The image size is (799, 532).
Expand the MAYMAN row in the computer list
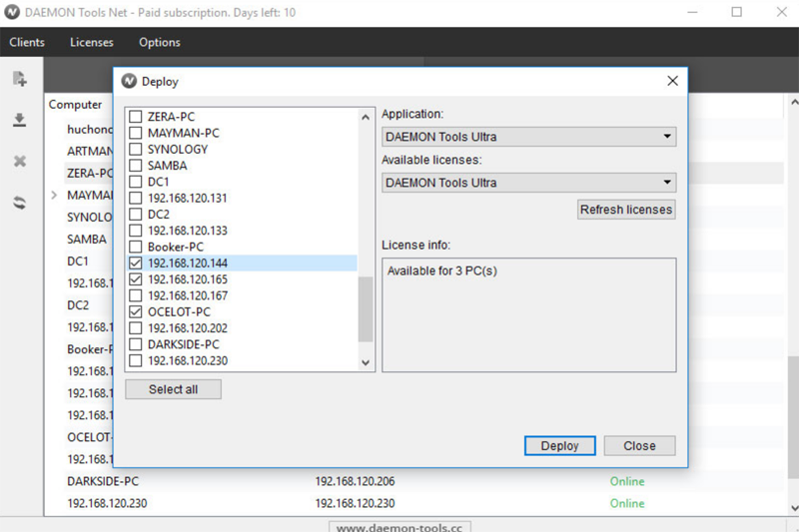[x=54, y=195]
